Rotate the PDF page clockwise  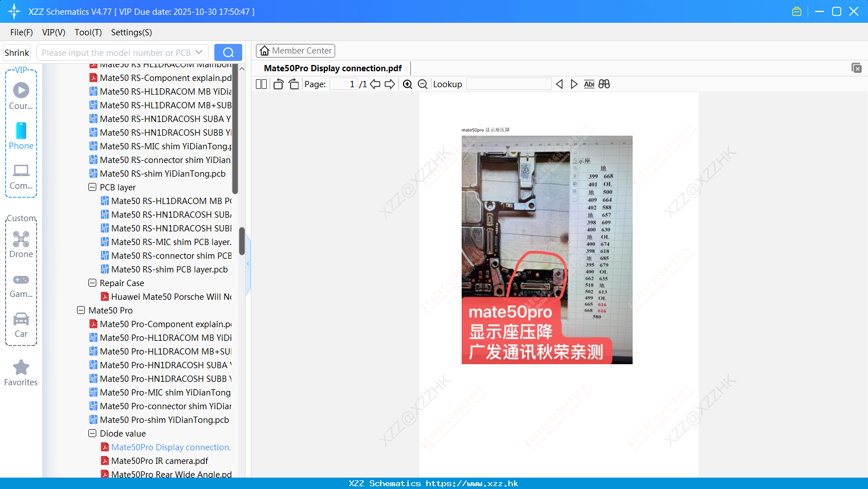tap(294, 84)
